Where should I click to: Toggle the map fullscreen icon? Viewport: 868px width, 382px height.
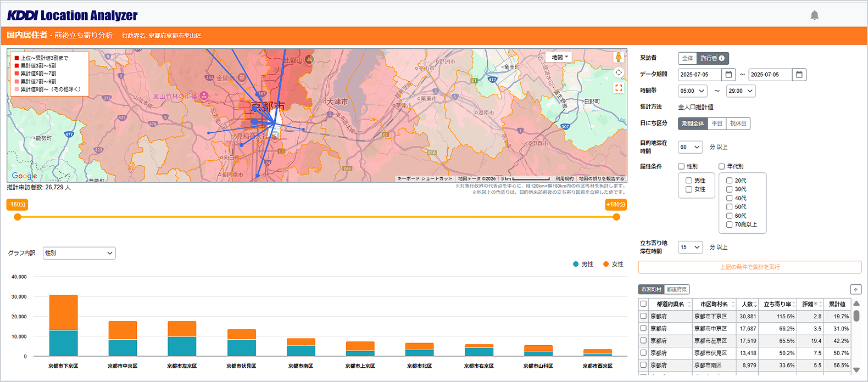619,88
